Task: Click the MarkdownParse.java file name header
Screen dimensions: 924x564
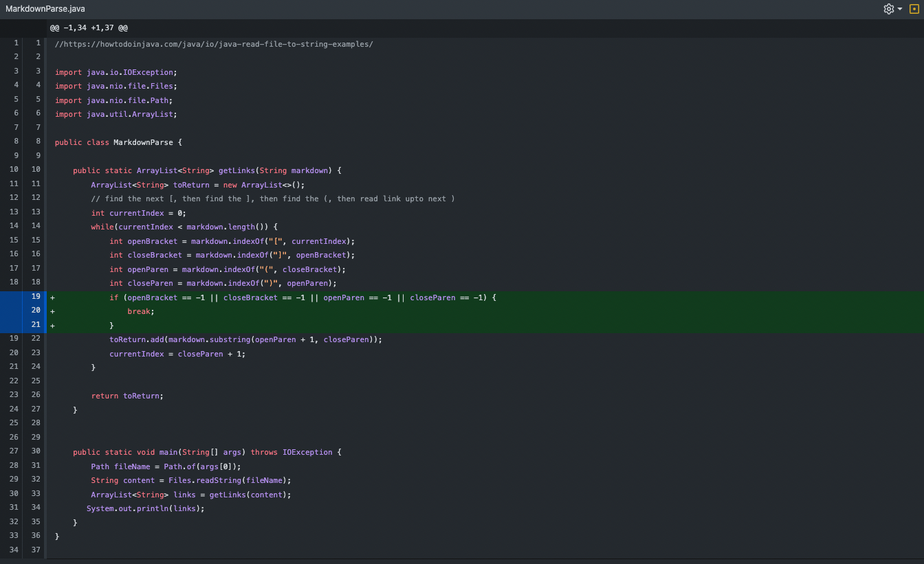Action: pyautogui.click(x=45, y=9)
